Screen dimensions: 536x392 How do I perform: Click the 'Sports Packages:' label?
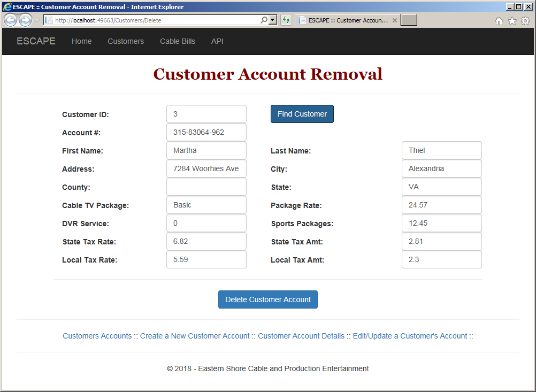302,224
